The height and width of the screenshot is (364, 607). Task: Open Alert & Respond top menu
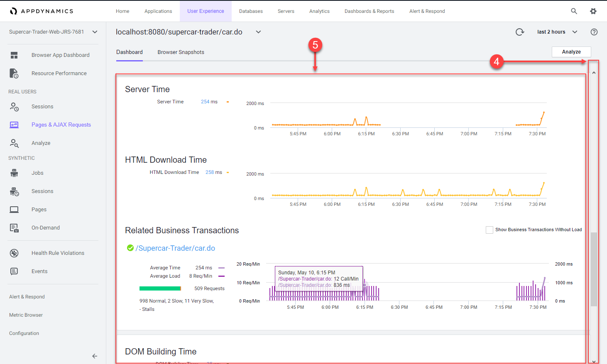tap(427, 11)
